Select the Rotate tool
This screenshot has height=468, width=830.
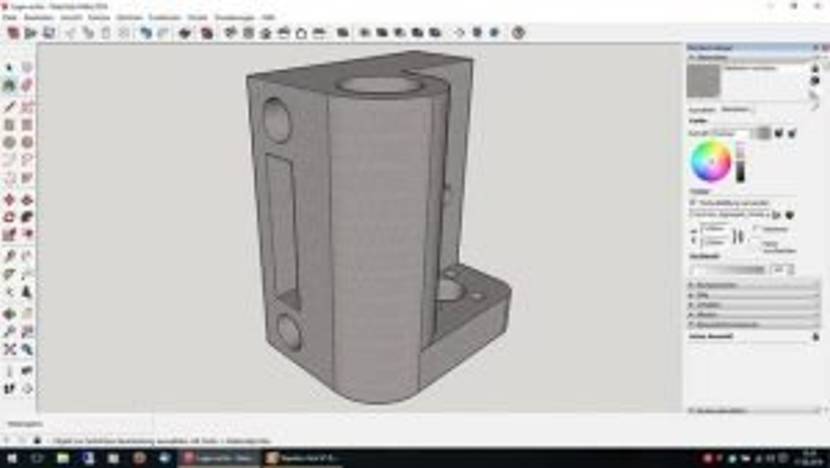tap(10, 217)
